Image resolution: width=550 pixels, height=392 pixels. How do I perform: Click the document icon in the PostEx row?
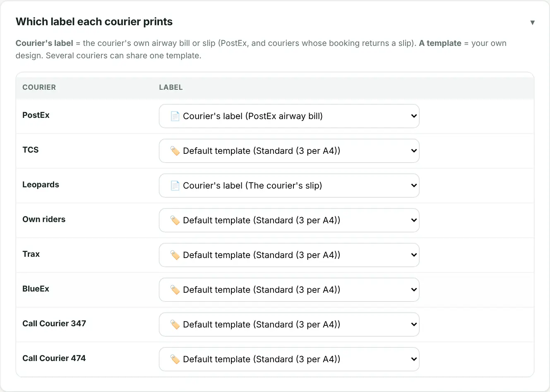coord(175,116)
